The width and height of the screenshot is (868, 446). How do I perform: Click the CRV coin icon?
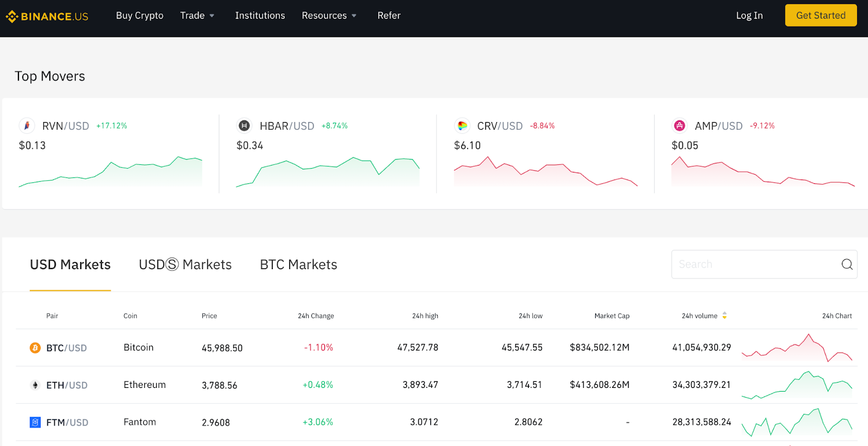pos(462,126)
